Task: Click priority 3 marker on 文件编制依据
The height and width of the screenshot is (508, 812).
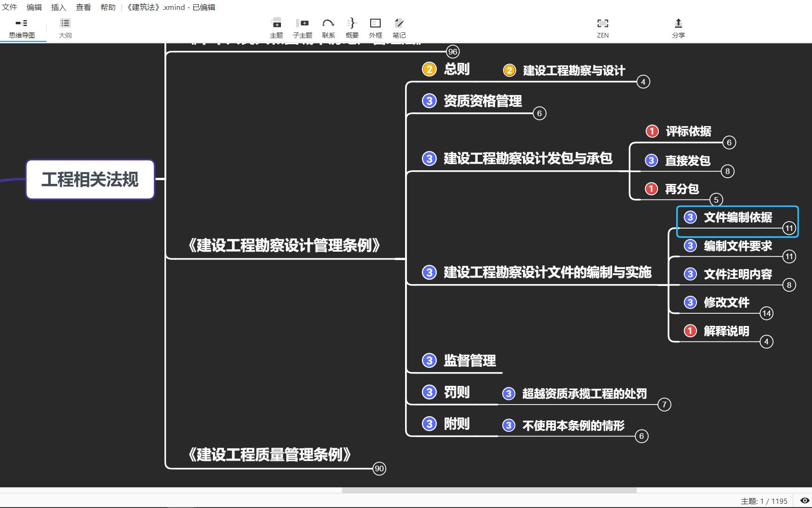Action: pyautogui.click(x=690, y=217)
